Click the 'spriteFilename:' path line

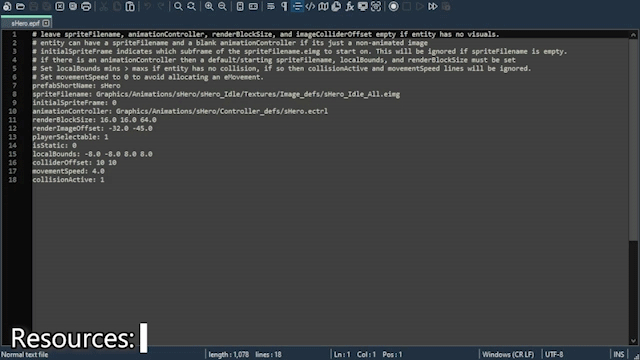pyautogui.click(x=216, y=94)
